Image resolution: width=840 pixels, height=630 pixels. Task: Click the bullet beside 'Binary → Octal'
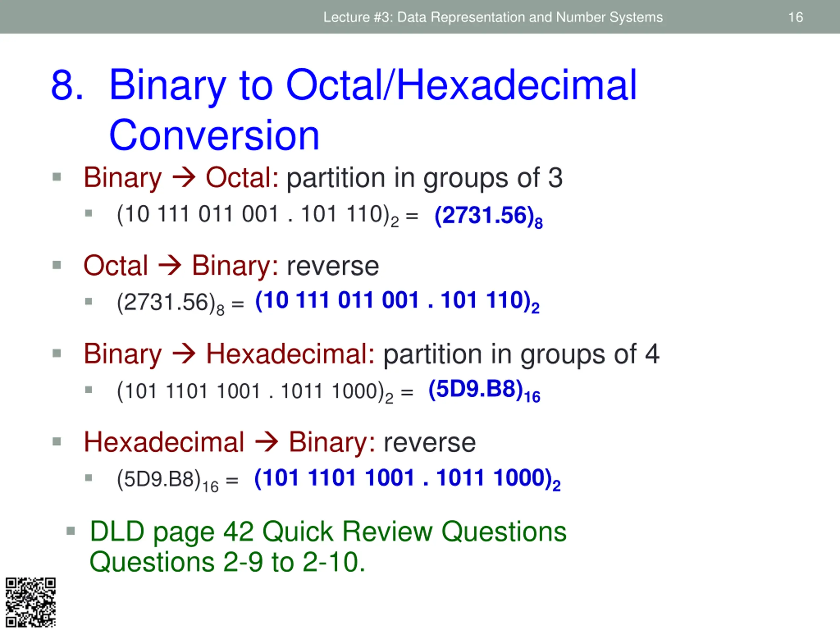(56, 177)
